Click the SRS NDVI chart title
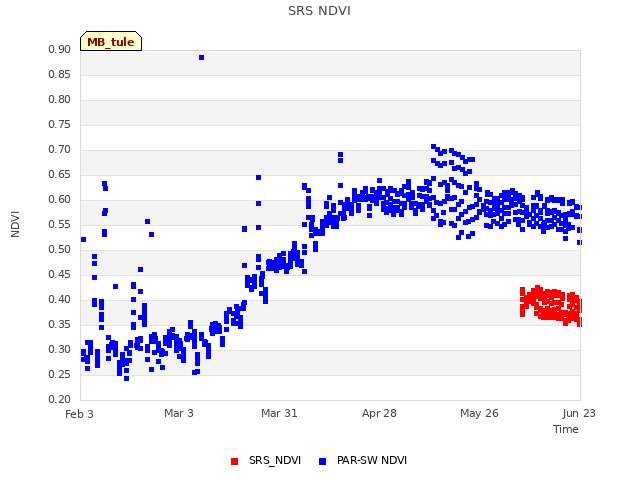The image size is (640, 480). [x=319, y=11]
